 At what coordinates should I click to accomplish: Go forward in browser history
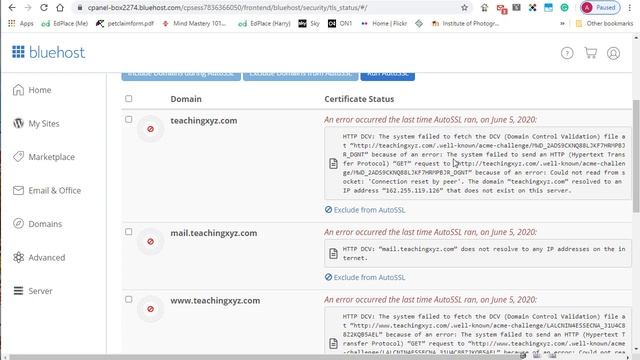tap(28, 8)
